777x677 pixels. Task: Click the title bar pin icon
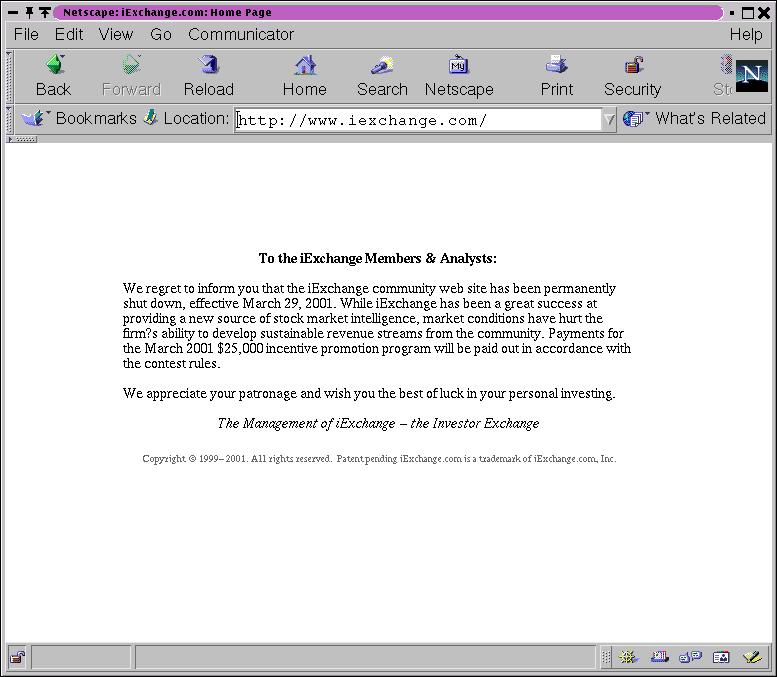click(x=29, y=12)
